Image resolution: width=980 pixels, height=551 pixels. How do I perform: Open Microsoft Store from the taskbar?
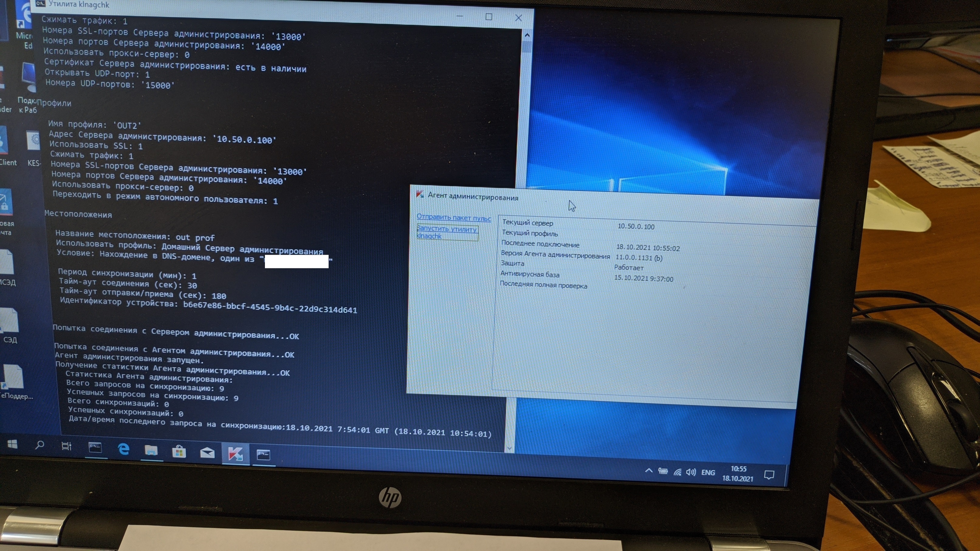coord(179,452)
